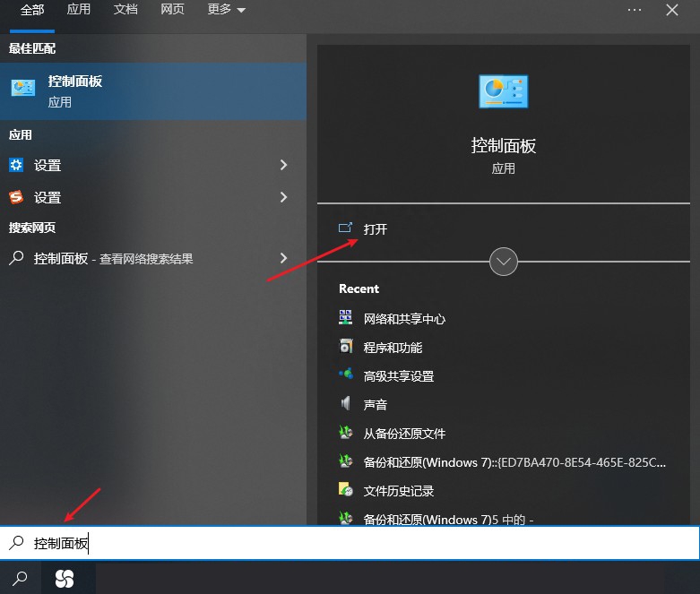Open 备份和还原(Windows 7)::{ED7BA470 entry
This screenshot has height=594, width=700.
click(514, 462)
